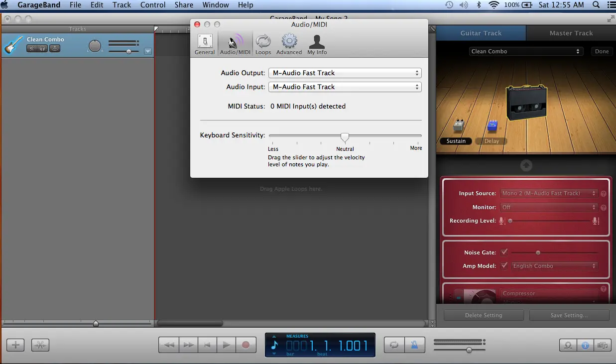Switch to the Master Track tab
The image size is (616, 364).
571,33
